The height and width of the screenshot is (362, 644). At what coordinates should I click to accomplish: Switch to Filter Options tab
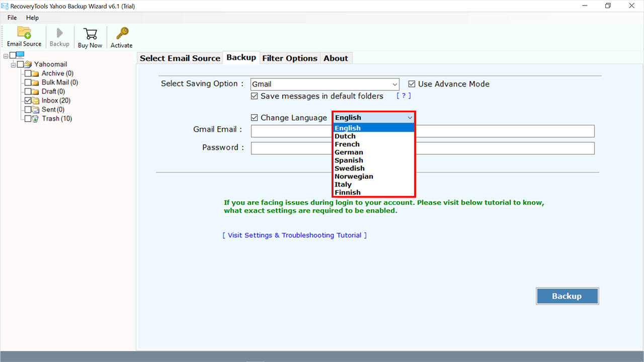point(290,58)
